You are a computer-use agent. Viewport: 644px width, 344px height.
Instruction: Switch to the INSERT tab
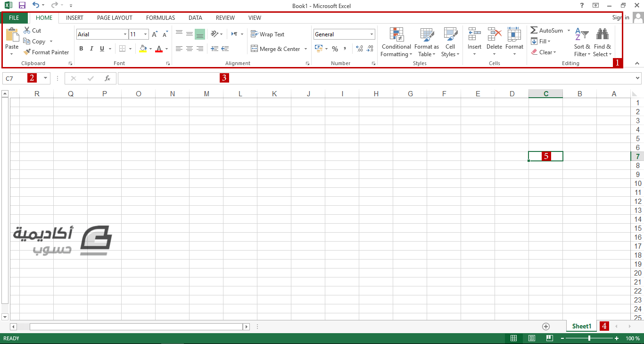74,18
